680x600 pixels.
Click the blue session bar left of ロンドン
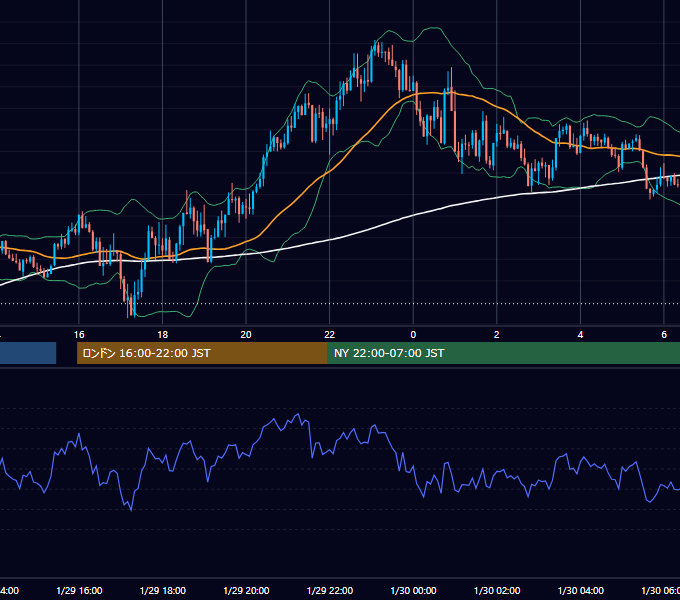pos(28,353)
